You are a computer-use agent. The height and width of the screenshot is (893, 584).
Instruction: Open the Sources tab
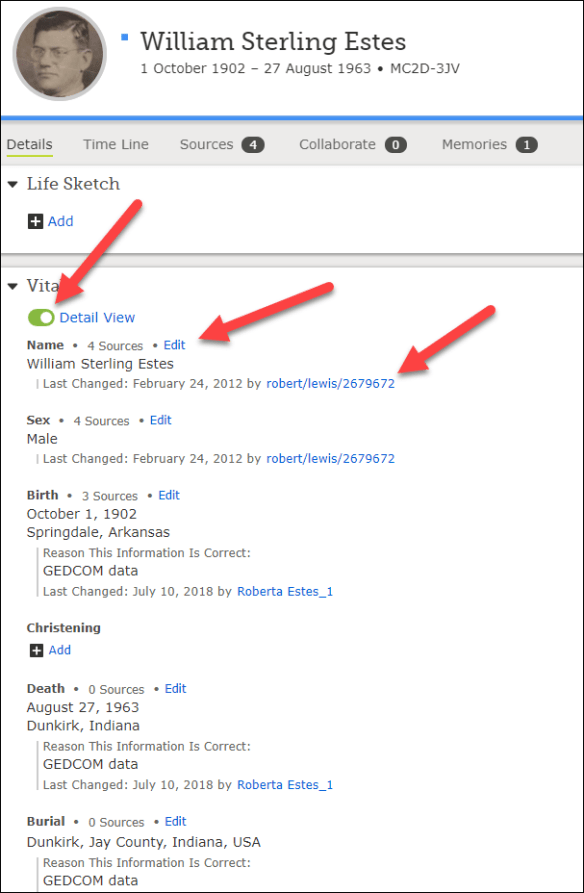tap(222, 145)
